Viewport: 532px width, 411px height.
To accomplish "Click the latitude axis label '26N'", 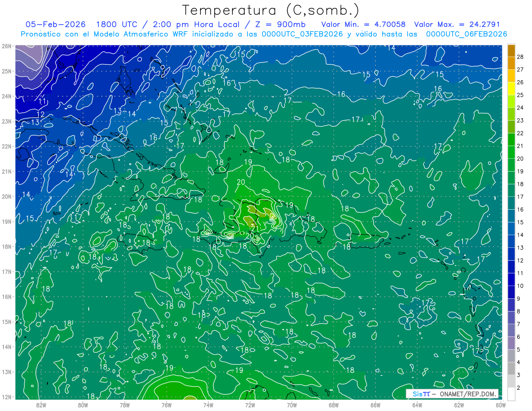I will point(6,46).
